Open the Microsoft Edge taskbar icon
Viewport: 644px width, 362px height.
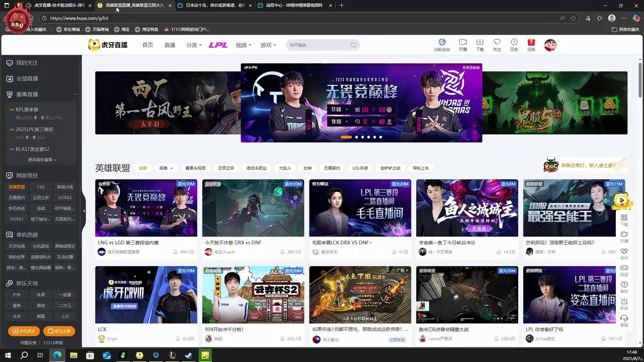pos(57,355)
